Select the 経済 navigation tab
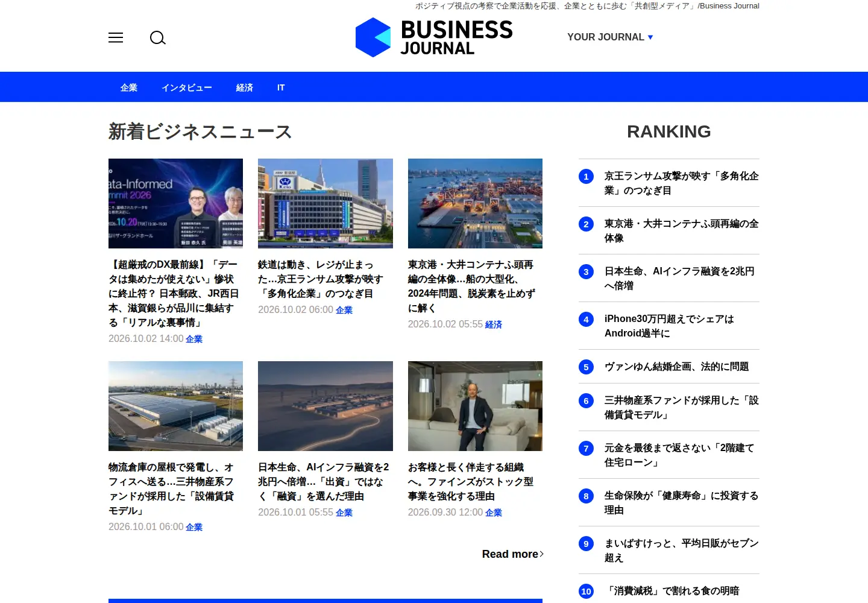 coord(245,87)
